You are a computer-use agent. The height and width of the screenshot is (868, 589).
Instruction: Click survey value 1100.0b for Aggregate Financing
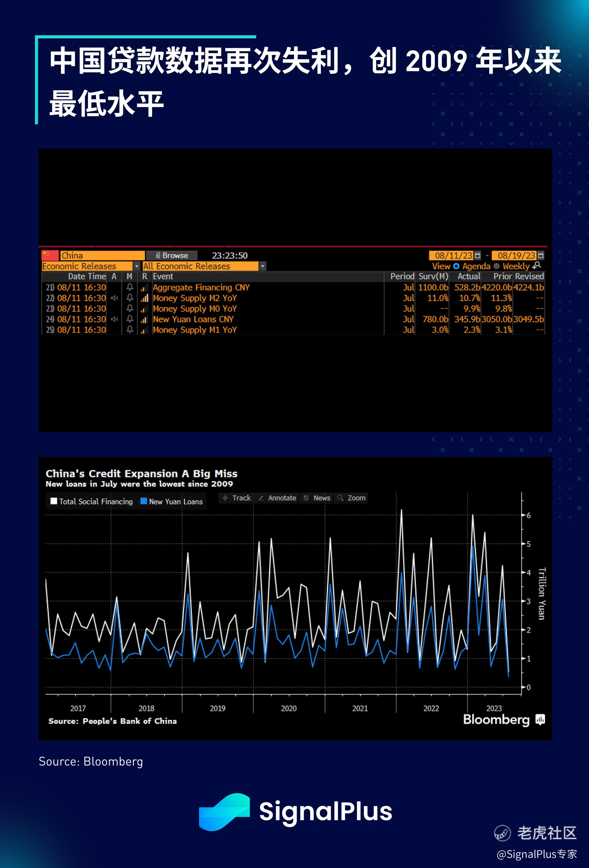click(x=433, y=287)
